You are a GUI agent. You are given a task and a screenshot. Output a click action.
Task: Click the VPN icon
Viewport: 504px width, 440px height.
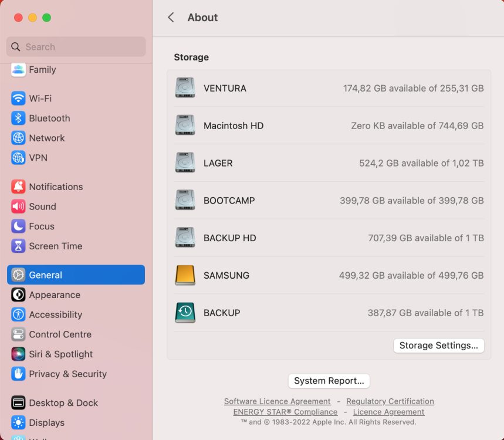[x=18, y=158]
